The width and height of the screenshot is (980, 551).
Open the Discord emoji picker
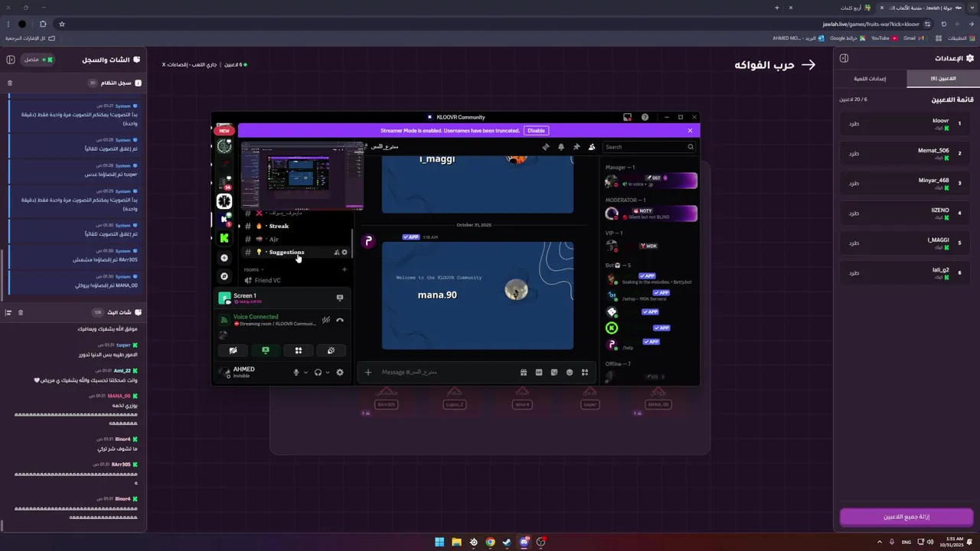pos(570,373)
